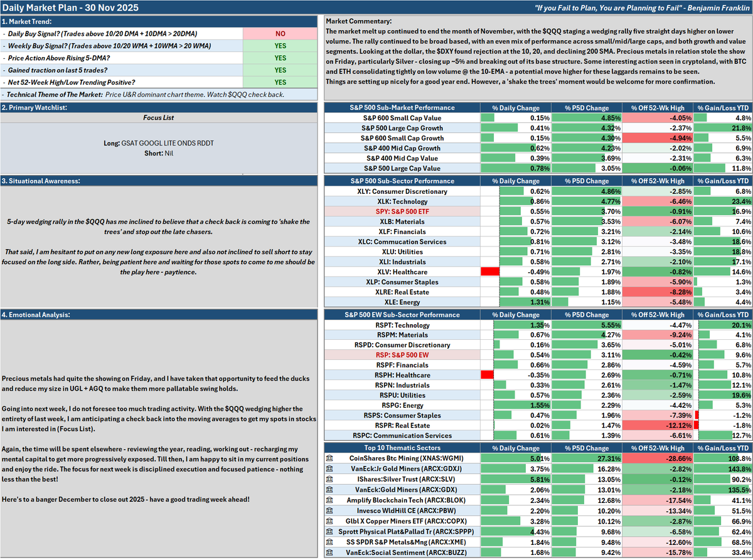Click the -12.12% off-high value for RSPR Real Estate

click(658, 425)
